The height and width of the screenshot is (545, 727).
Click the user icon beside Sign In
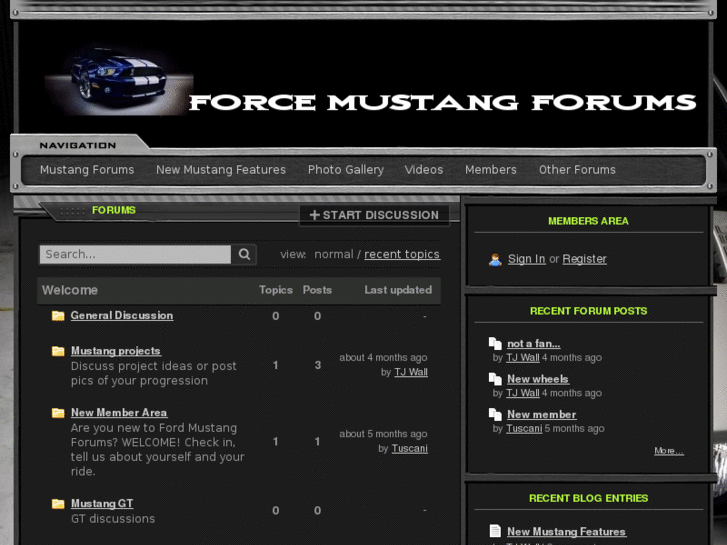(495, 259)
